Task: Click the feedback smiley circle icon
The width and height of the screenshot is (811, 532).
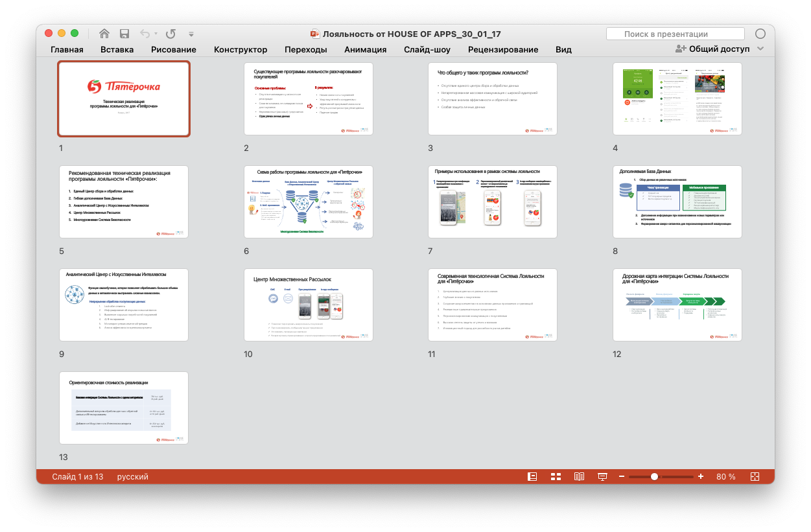Action: [x=761, y=34]
